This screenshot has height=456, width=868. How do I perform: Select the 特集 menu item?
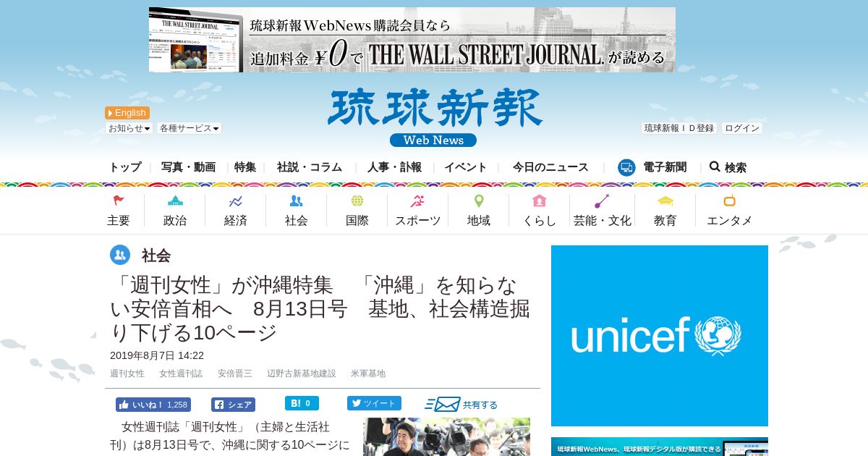245,167
